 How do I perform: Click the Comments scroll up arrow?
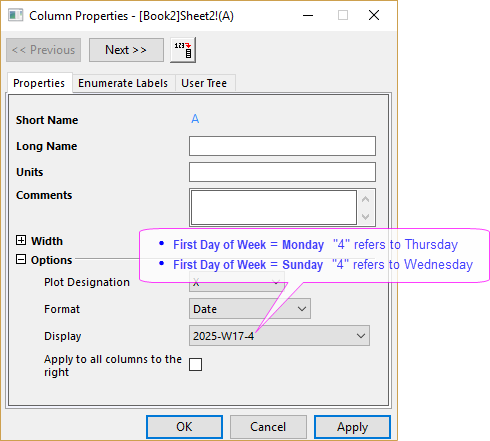(366, 199)
